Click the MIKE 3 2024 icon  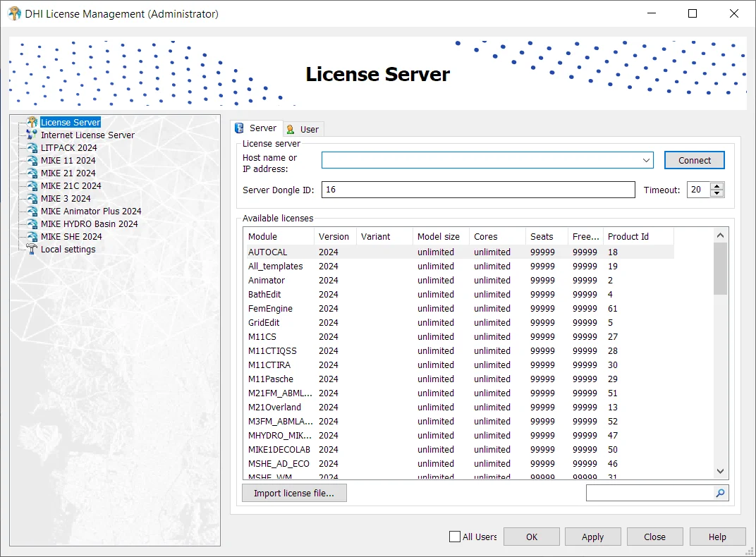(x=32, y=199)
